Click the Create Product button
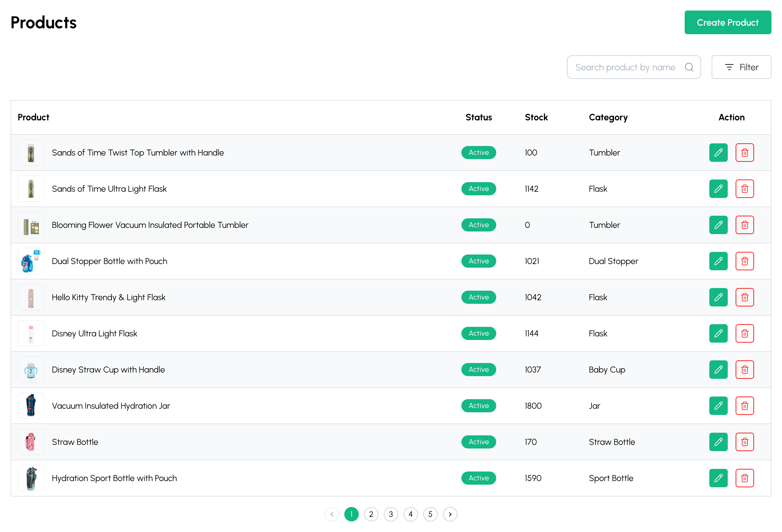782x532 pixels. tap(727, 23)
